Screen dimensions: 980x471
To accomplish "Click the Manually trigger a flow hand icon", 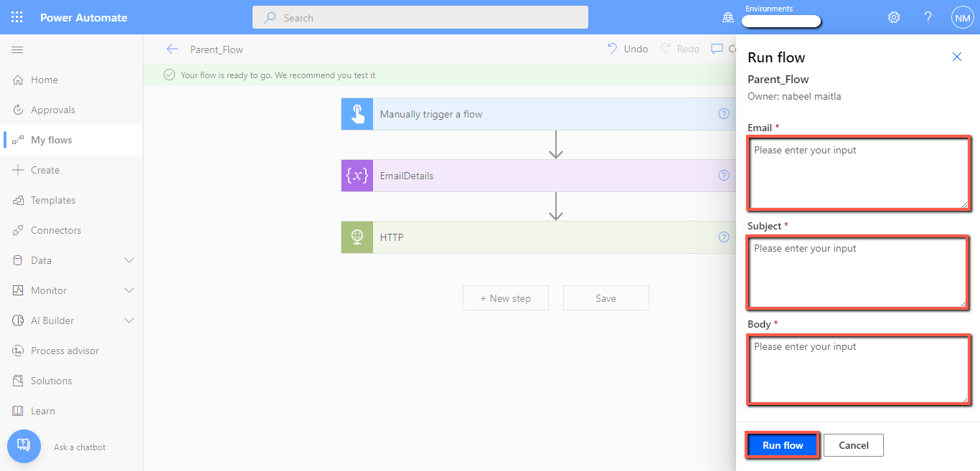I will pyautogui.click(x=357, y=114).
